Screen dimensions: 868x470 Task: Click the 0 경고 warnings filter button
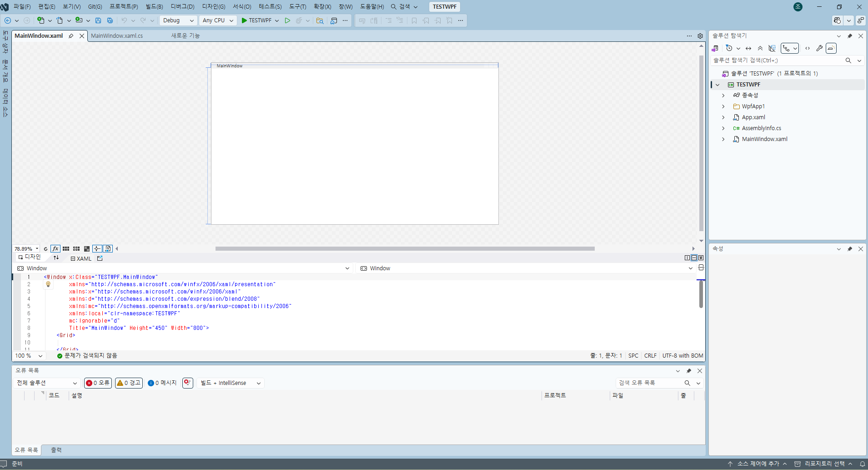(x=129, y=383)
